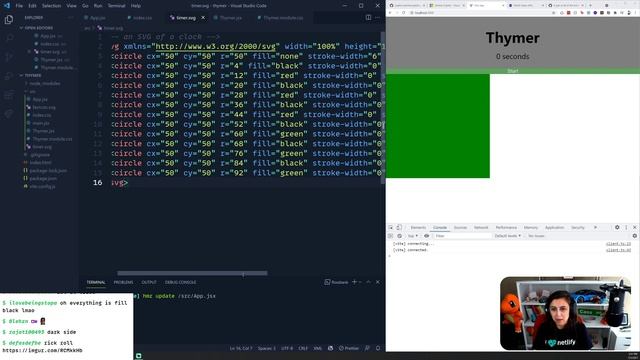Open the Chrome three-dot menu

pyautogui.click(x=636, y=13)
